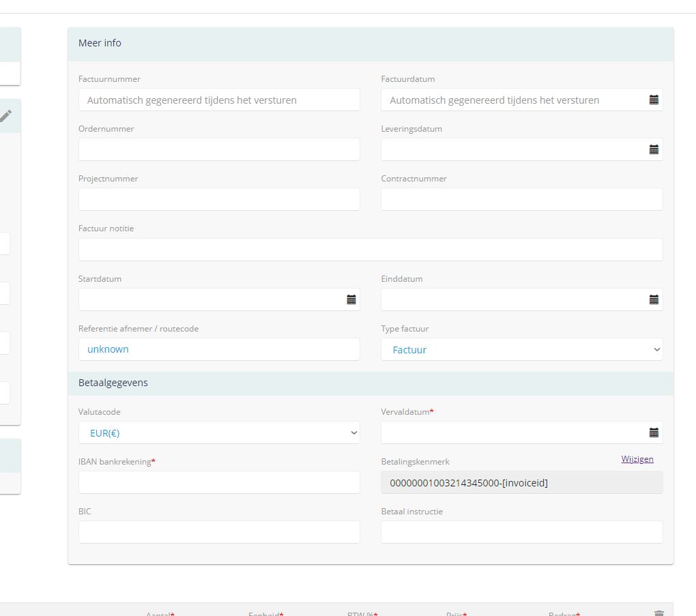This screenshot has width=696, height=616.
Task: Click the Factuurnummer input field
Action: (219, 100)
